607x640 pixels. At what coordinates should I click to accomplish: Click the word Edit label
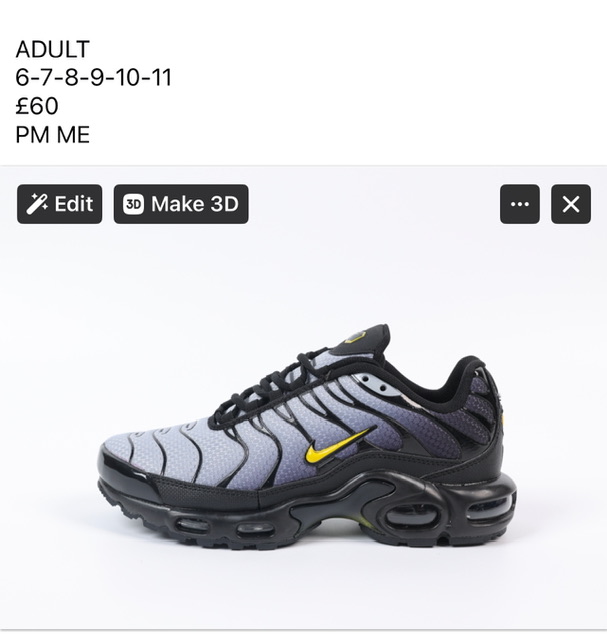tap(74, 204)
